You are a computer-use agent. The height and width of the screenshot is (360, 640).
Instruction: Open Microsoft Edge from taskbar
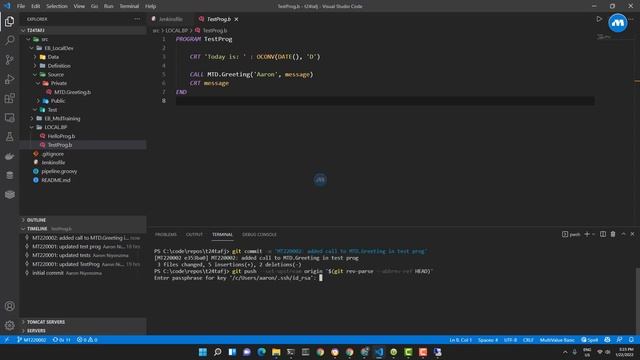[x=261, y=352]
